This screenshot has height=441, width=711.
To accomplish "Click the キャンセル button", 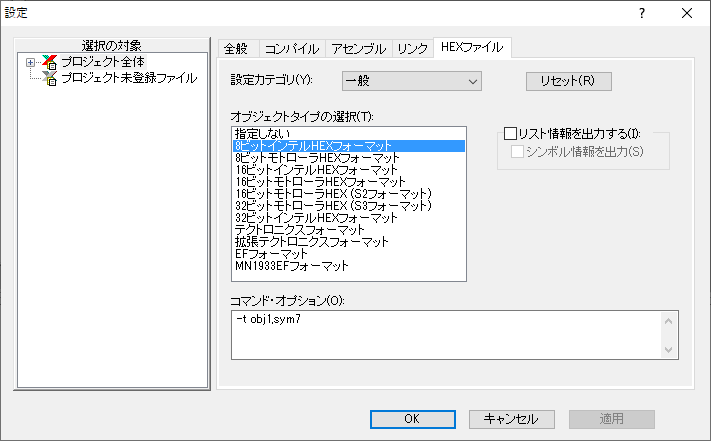I will (511, 419).
